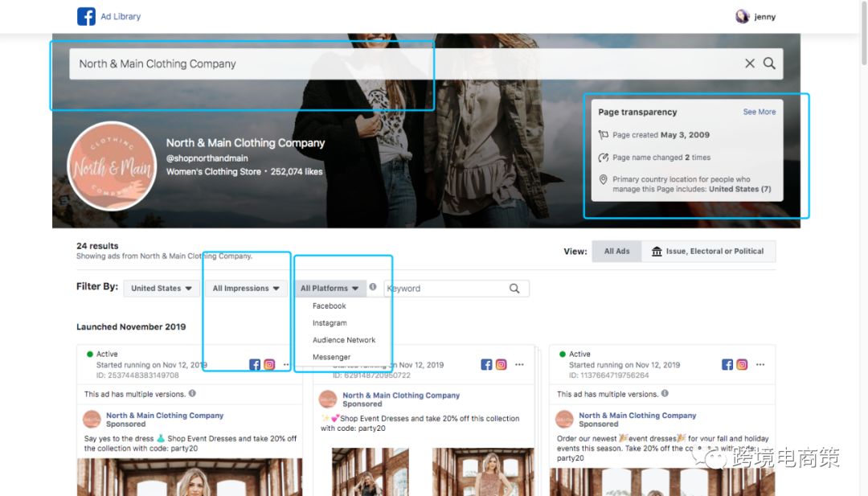Open See More in Page transparency
Viewport: 868px width, 496px height.
pyautogui.click(x=759, y=112)
